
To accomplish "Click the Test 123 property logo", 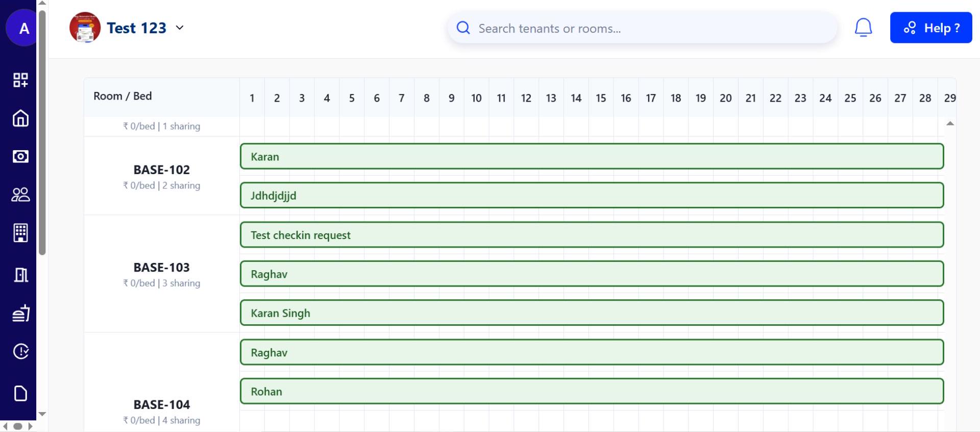I will pos(85,28).
